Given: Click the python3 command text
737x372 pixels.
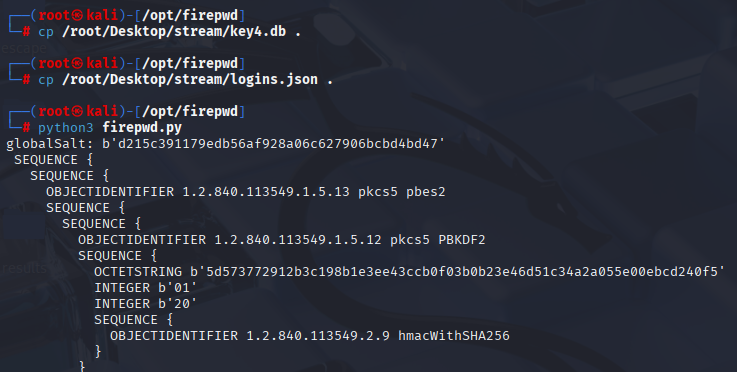Looking at the screenshot, I should point(66,127).
